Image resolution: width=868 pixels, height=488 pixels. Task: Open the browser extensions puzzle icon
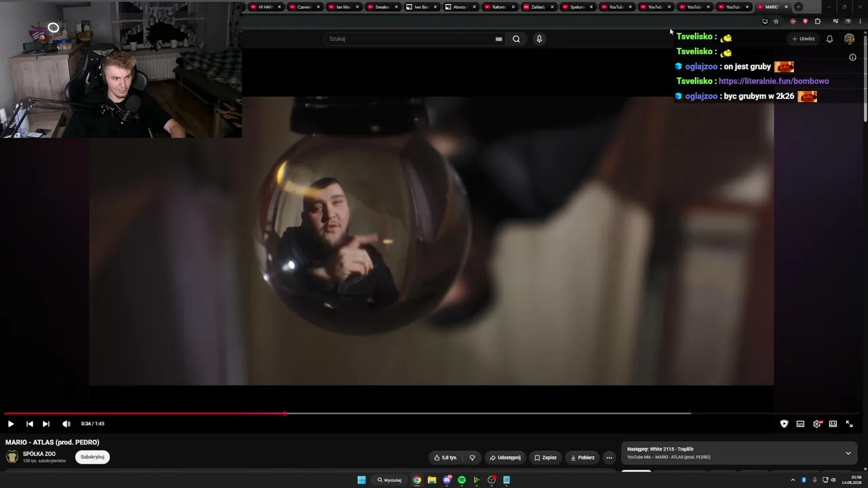(x=817, y=21)
